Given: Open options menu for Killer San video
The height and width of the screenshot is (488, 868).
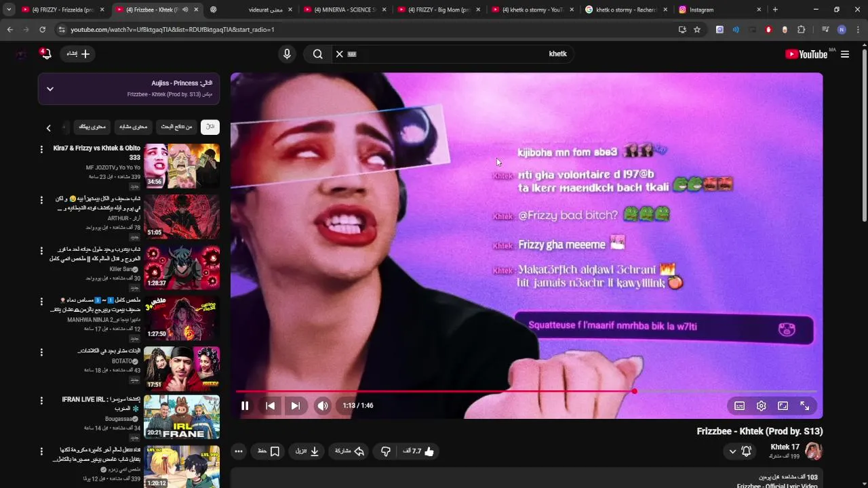Looking at the screenshot, I should (x=41, y=251).
